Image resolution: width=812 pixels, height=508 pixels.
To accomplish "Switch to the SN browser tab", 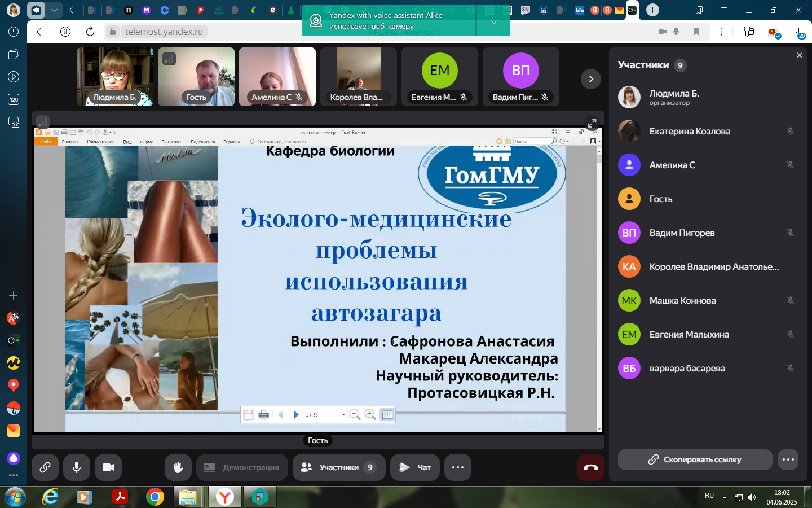I will (525, 10).
